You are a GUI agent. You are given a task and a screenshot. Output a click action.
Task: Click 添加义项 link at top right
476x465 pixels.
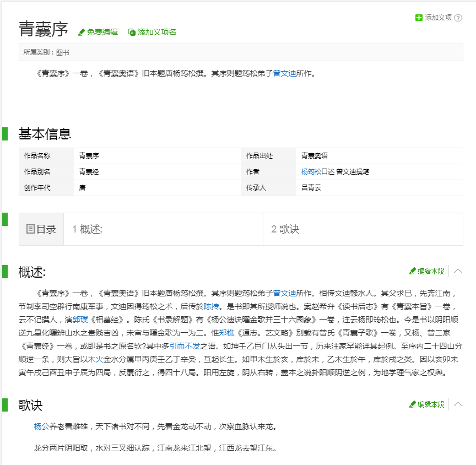pos(438,18)
